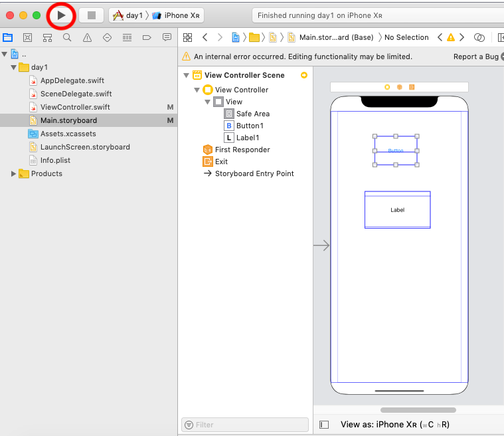The height and width of the screenshot is (436, 504).
Task: Click the project file breadcrumb icon
Action: pos(236,37)
